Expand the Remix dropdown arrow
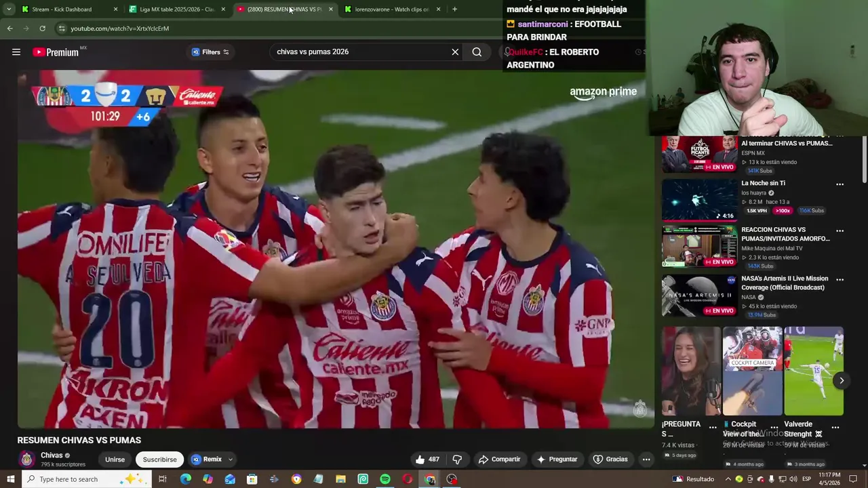Image resolution: width=868 pixels, height=488 pixels. click(231, 460)
